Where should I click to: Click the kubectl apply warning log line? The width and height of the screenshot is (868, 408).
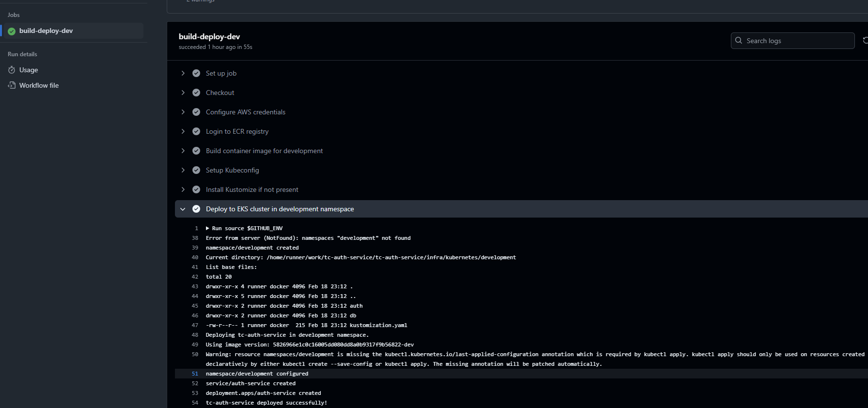click(535, 359)
